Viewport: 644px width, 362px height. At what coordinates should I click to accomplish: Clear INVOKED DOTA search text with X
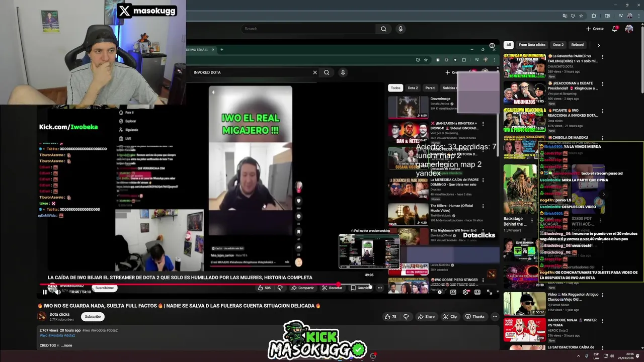pyautogui.click(x=315, y=72)
